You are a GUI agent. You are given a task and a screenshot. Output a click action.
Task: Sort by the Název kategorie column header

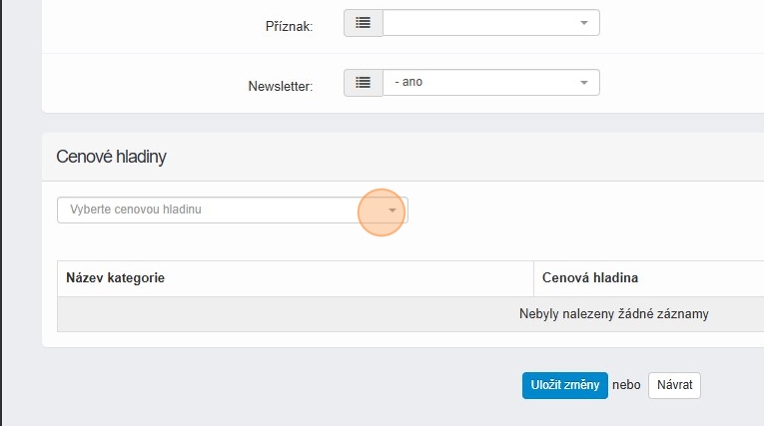(x=115, y=278)
